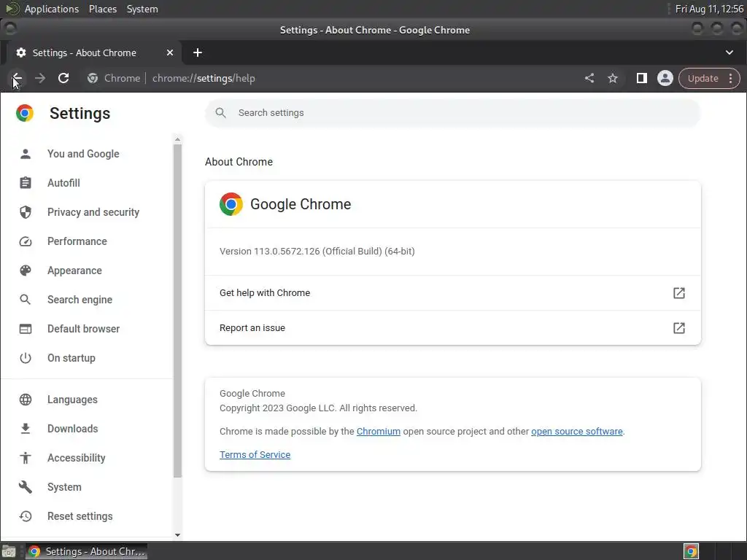Open the profile avatar menu
This screenshot has width=747, height=560.
click(x=665, y=78)
